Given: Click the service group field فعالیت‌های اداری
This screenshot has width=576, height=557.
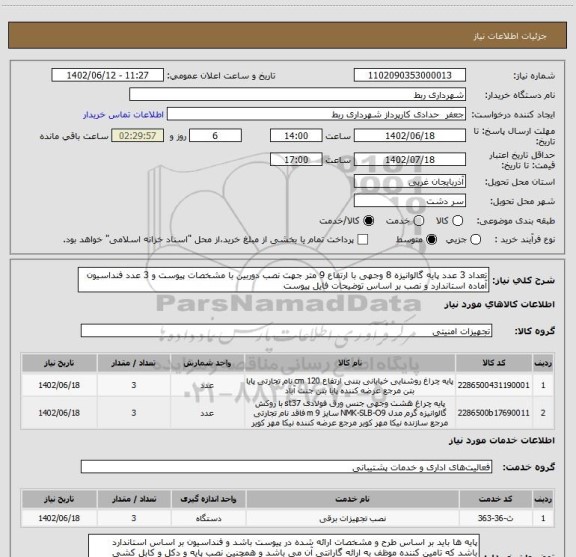Looking at the screenshot, I should (x=286, y=467).
